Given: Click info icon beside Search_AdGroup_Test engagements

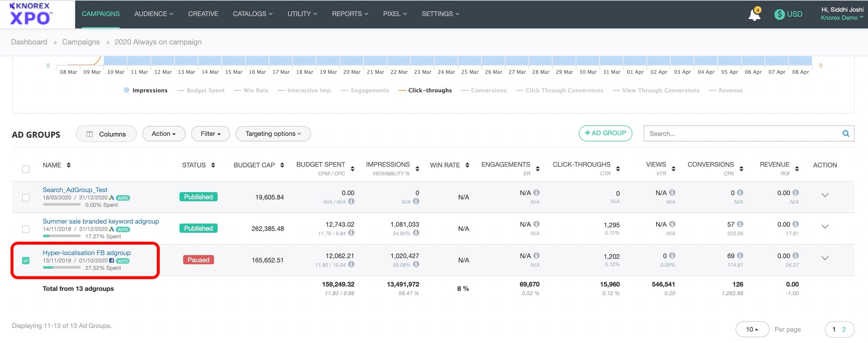Looking at the screenshot, I should pos(536,193).
